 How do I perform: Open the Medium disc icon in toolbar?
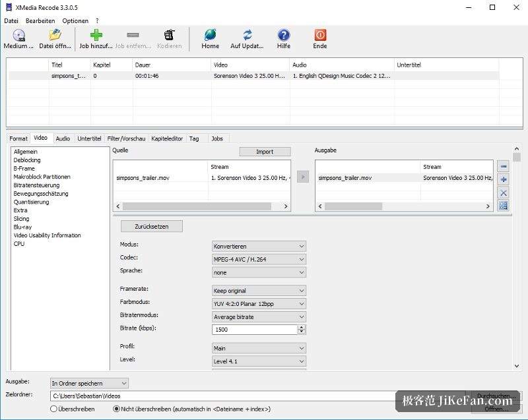tap(19, 35)
